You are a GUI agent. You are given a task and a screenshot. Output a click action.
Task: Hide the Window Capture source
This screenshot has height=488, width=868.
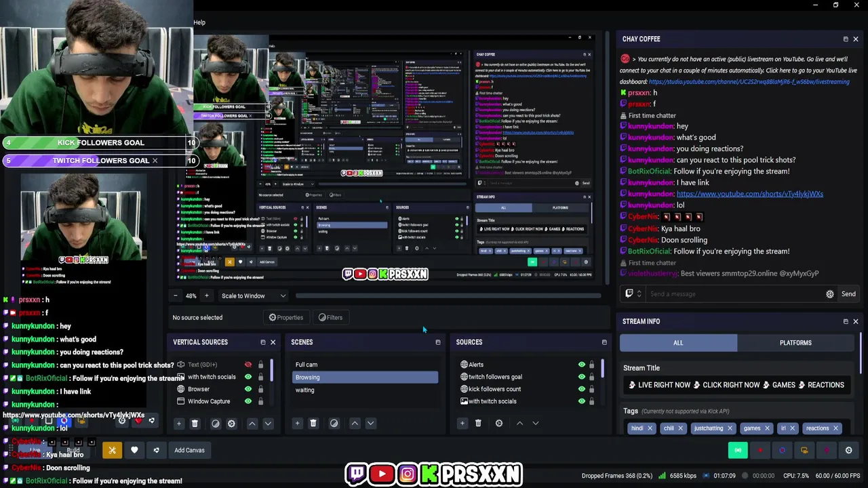248,401
